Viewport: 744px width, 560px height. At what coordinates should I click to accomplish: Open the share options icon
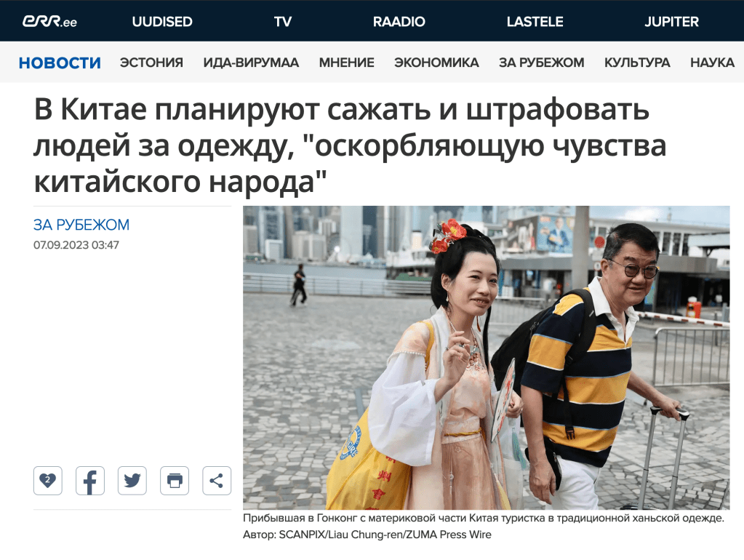click(x=217, y=481)
